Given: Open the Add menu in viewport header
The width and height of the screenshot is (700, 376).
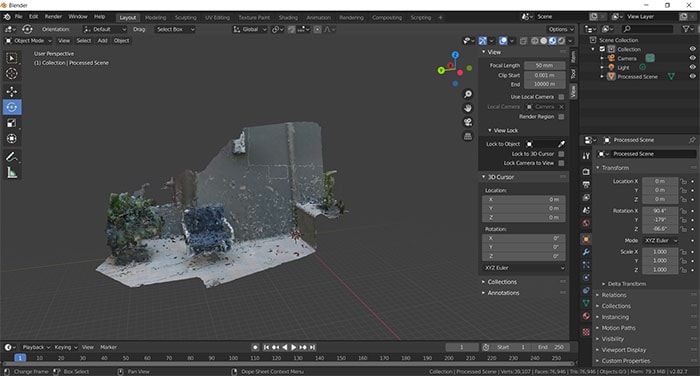Looking at the screenshot, I should click(102, 41).
